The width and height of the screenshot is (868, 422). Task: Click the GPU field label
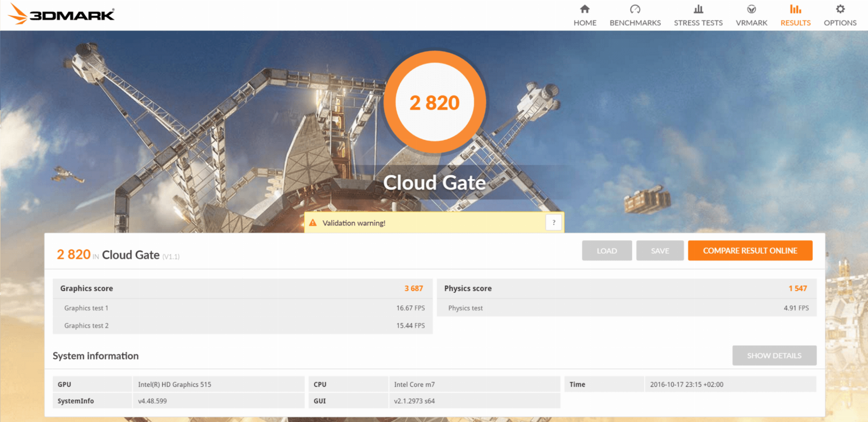coord(65,385)
